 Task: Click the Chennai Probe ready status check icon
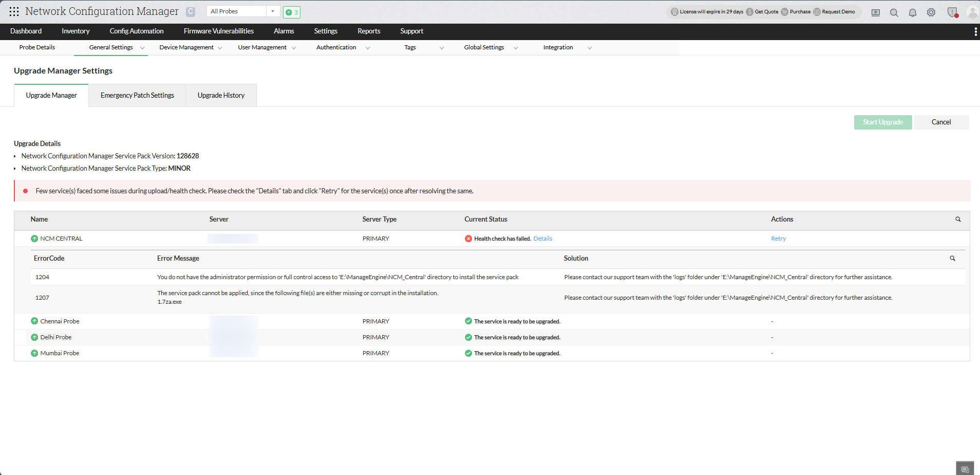(468, 321)
